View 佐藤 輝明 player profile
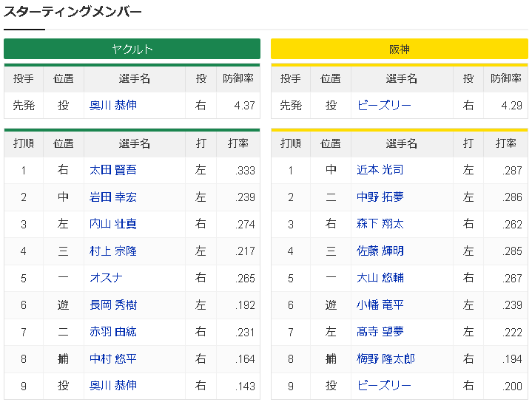Image resolution: width=532 pixels, height=405 pixels. 380,251
